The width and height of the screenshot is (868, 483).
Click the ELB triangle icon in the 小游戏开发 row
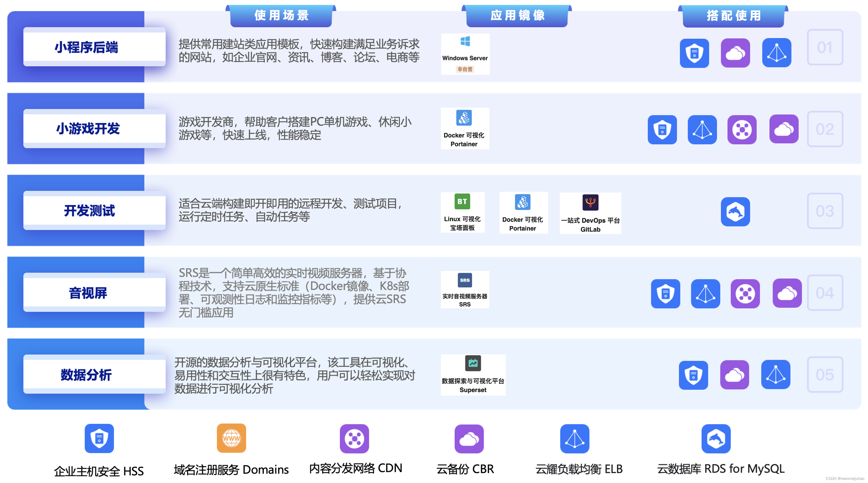coord(702,129)
